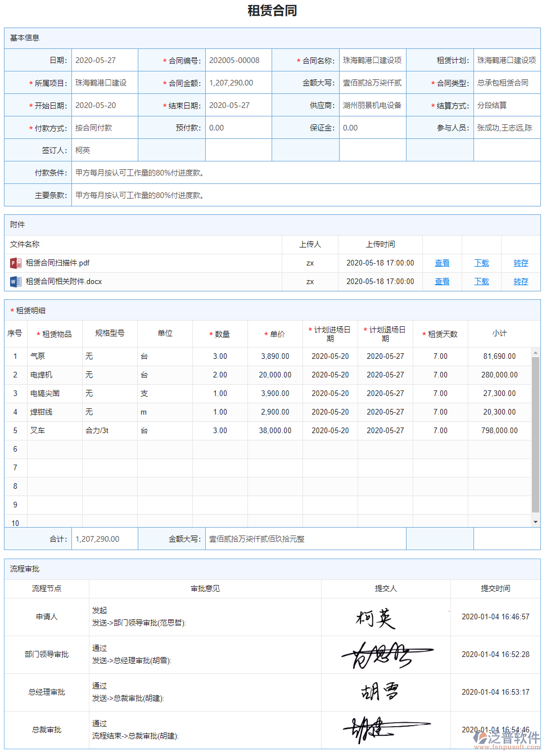
Task: Open 查看 for 租赁合同扫描件.pdf
Action: pos(442,262)
